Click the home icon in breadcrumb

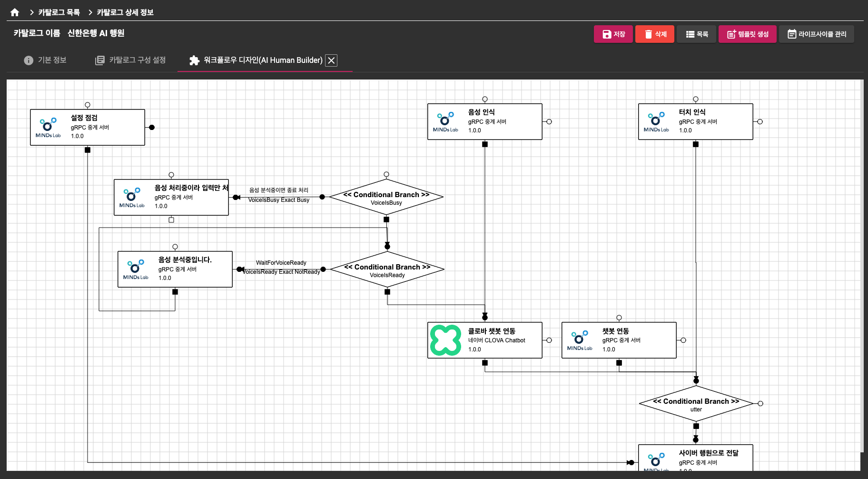[15, 12]
